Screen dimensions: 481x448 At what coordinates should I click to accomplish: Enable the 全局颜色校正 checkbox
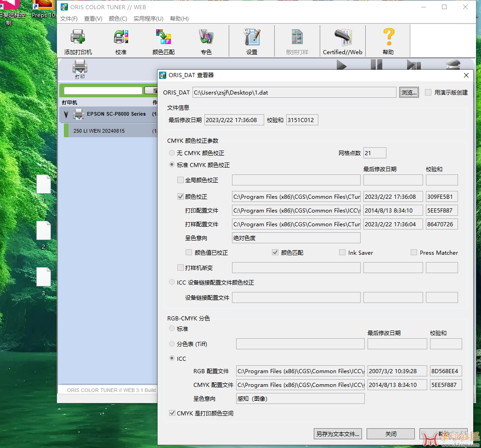[x=181, y=180]
